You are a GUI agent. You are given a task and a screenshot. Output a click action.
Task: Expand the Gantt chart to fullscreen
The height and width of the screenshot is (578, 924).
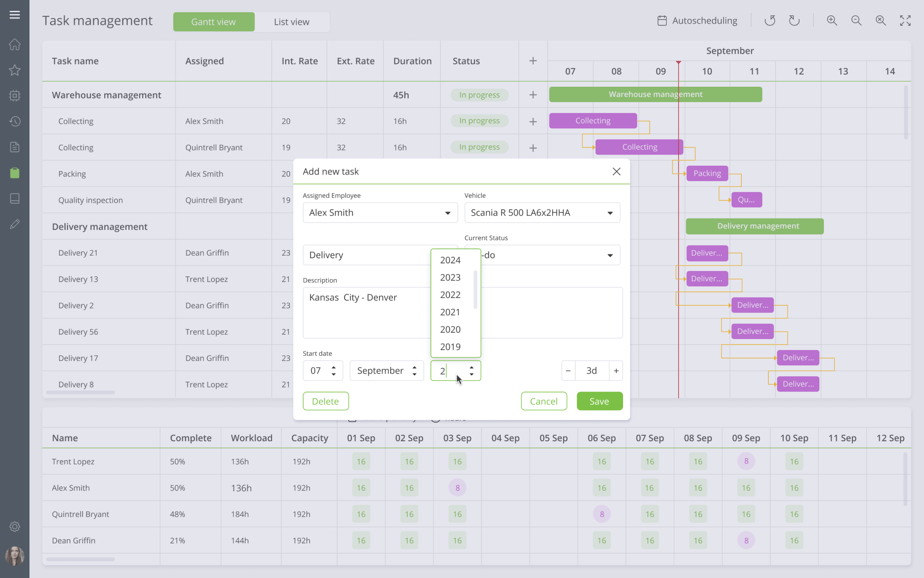click(x=906, y=20)
